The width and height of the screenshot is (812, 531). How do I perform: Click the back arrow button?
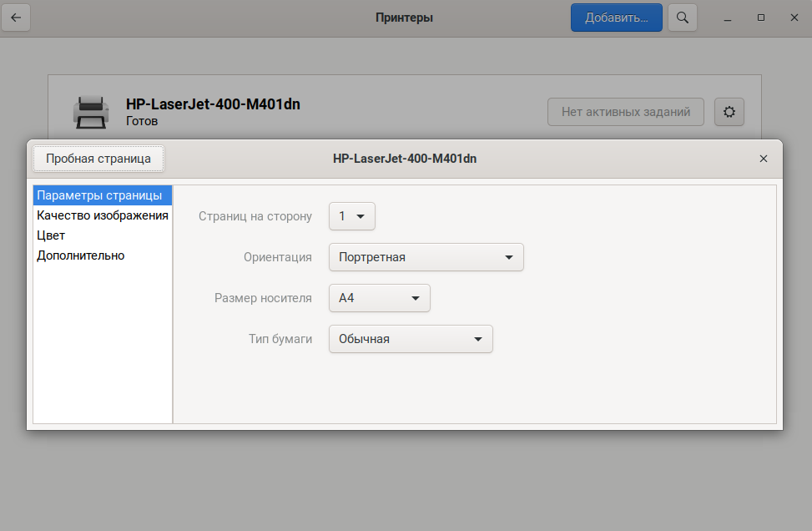(x=16, y=18)
